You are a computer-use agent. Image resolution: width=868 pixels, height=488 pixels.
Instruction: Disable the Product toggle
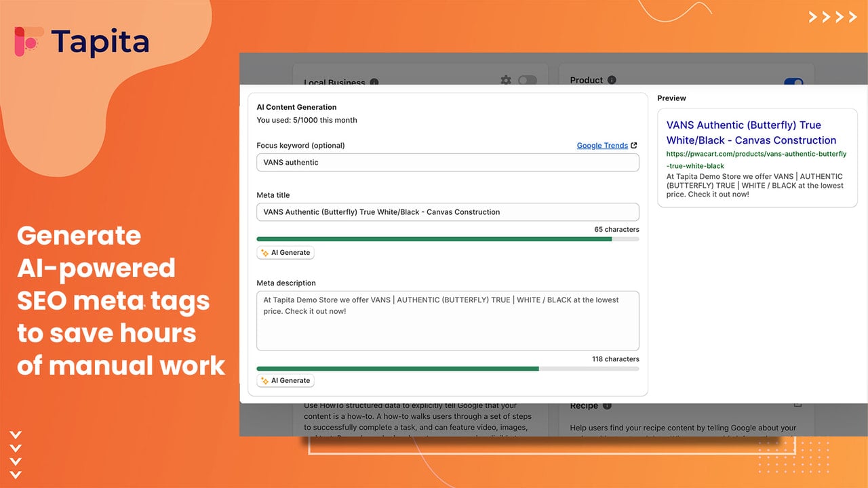793,81
